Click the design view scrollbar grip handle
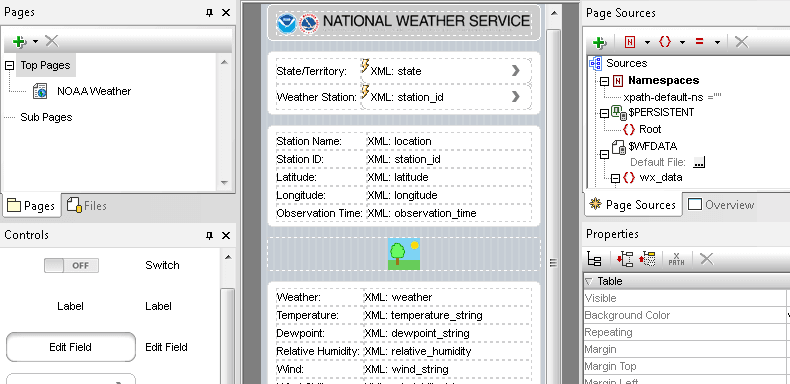 tap(553, 263)
